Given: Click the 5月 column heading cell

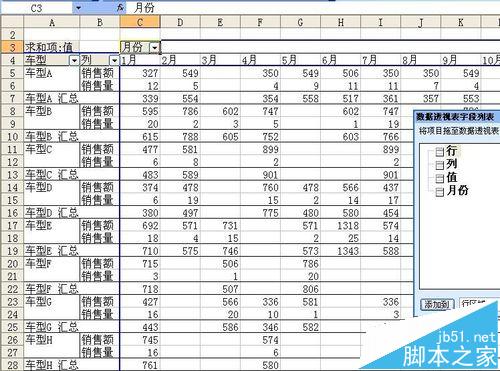Looking at the screenshot, I should click(x=300, y=60).
